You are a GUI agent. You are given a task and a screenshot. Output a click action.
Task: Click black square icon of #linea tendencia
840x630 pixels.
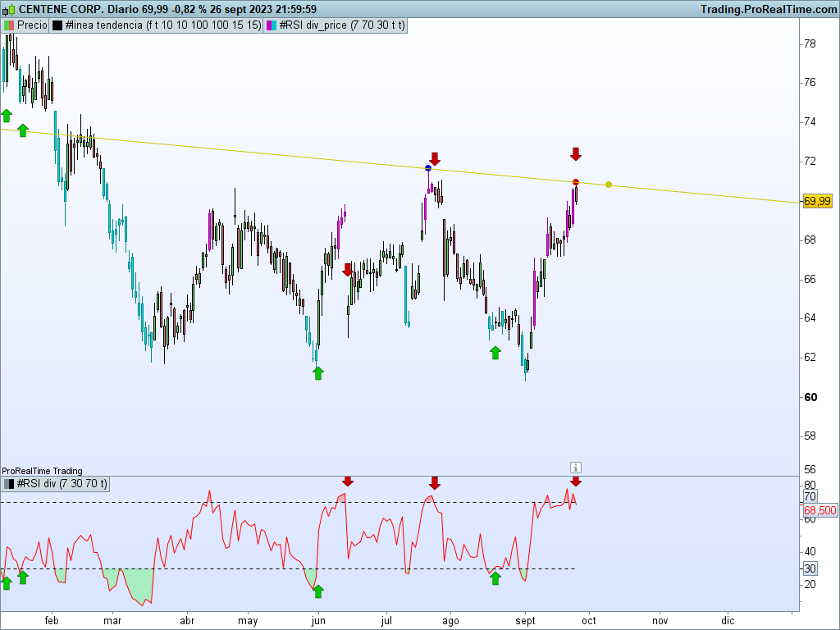coord(57,25)
